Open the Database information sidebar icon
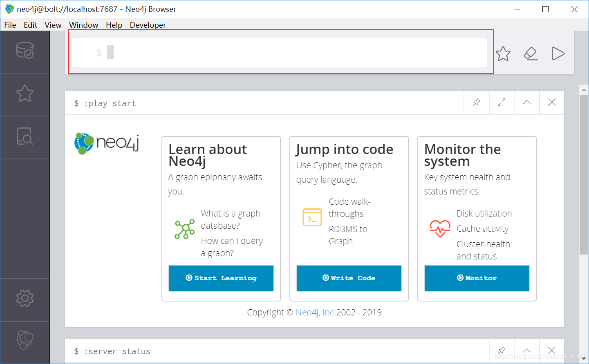The height and width of the screenshot is (364, 589). (25, 51)
